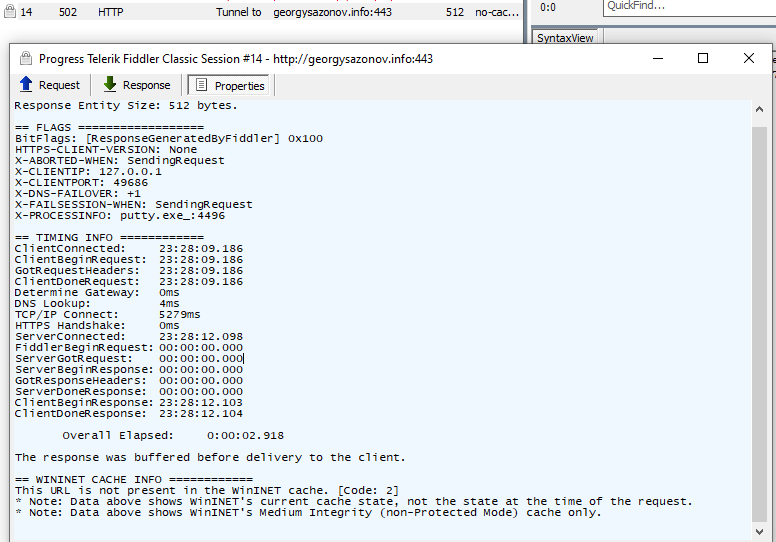
Task: Click the 'X-PROCESSINFO: putty.exe_:4496' line
Action: pyautogui.click(x=120, y=216)
